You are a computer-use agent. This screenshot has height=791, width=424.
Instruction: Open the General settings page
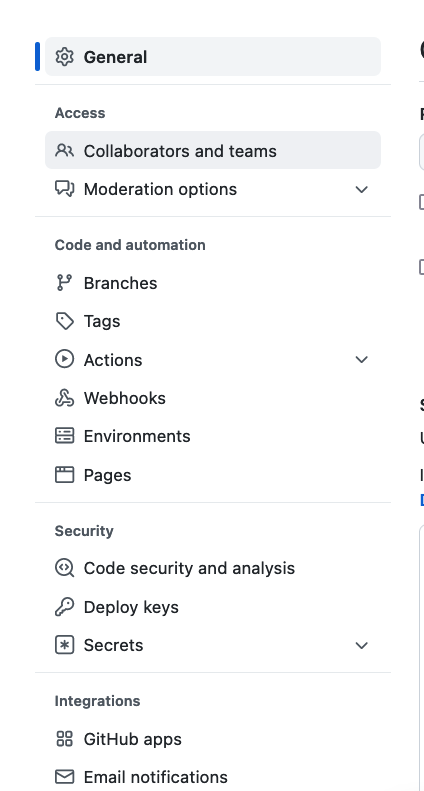click(x=213, y=56)
